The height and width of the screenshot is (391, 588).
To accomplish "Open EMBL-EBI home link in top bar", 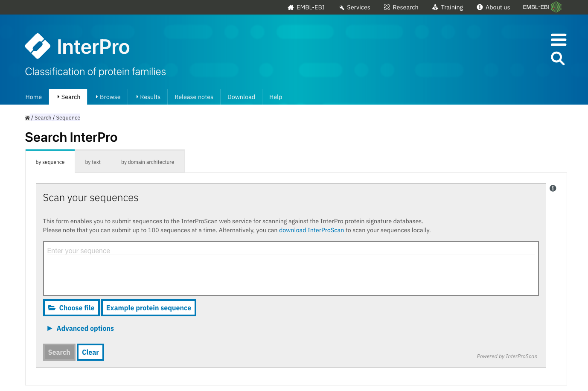I will pos(306,7).
